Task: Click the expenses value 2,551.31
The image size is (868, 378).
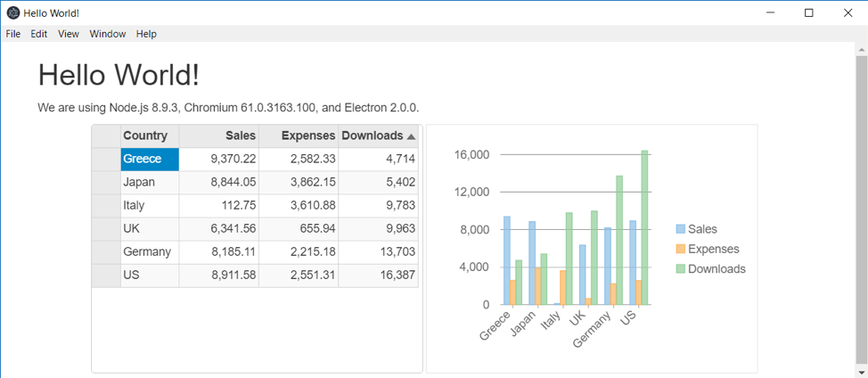Action: click(x=299, y=275)
